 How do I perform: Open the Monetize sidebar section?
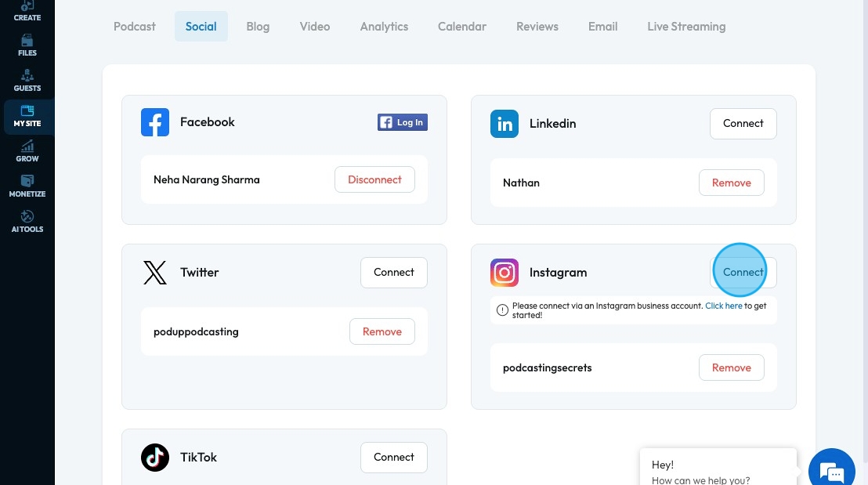[27, 186]
